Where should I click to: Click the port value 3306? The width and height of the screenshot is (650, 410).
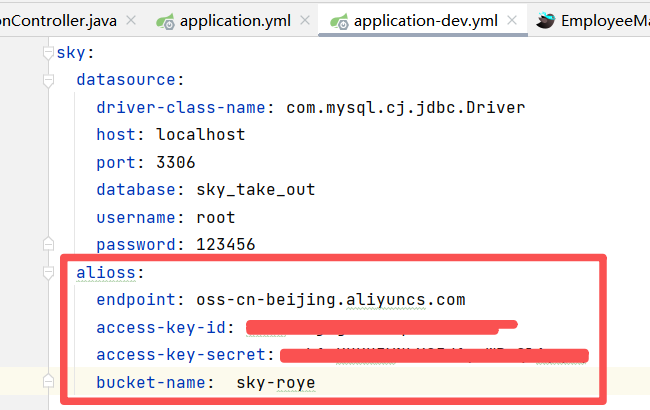click(176, 162)
